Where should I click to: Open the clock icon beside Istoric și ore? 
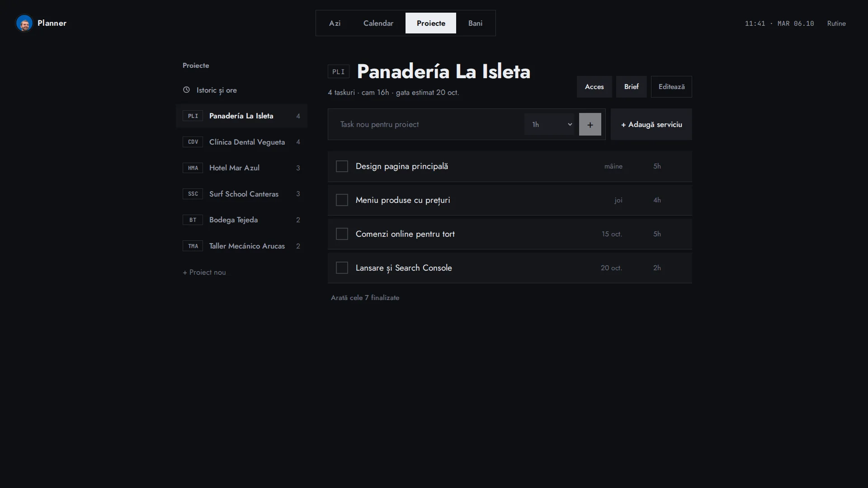186,90
